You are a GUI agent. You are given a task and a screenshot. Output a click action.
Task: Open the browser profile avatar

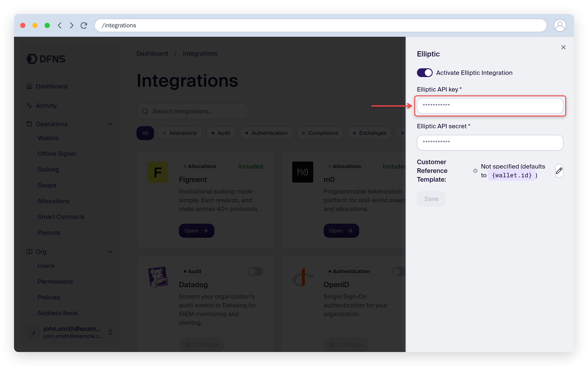tap(560, 25)
